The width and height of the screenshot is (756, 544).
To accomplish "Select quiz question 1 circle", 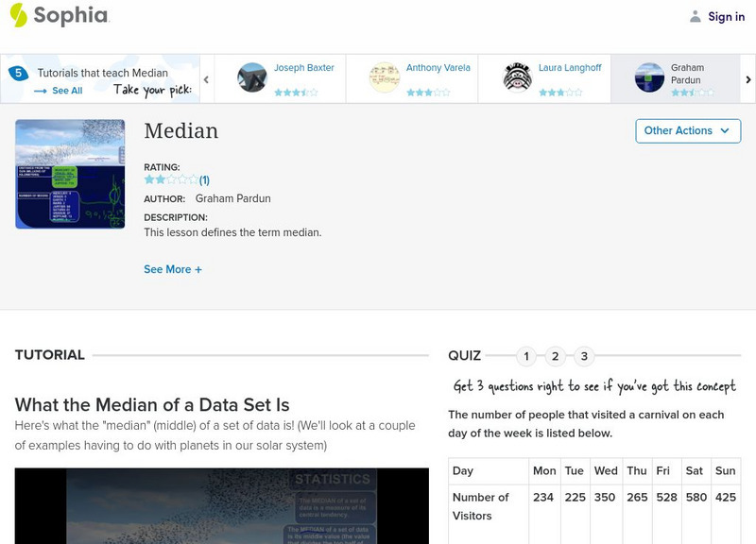I will [x=526, y=356].
